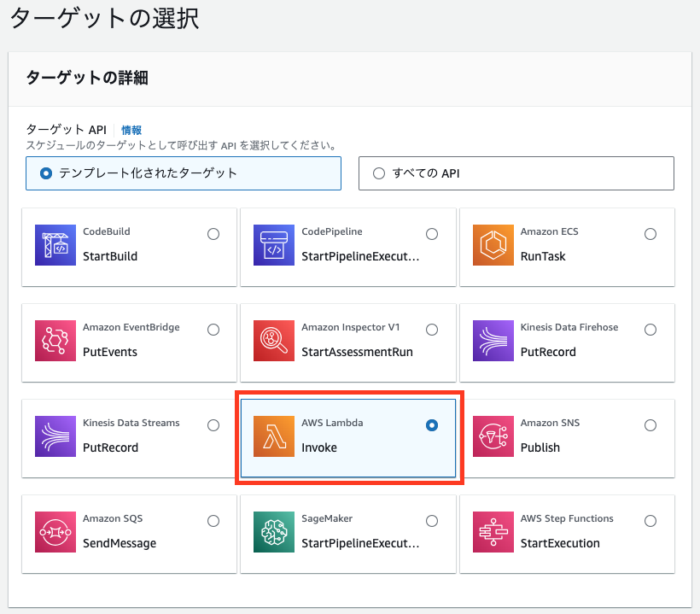
Task: Click the Amazon ECS icon
Action: pos(493,245)
